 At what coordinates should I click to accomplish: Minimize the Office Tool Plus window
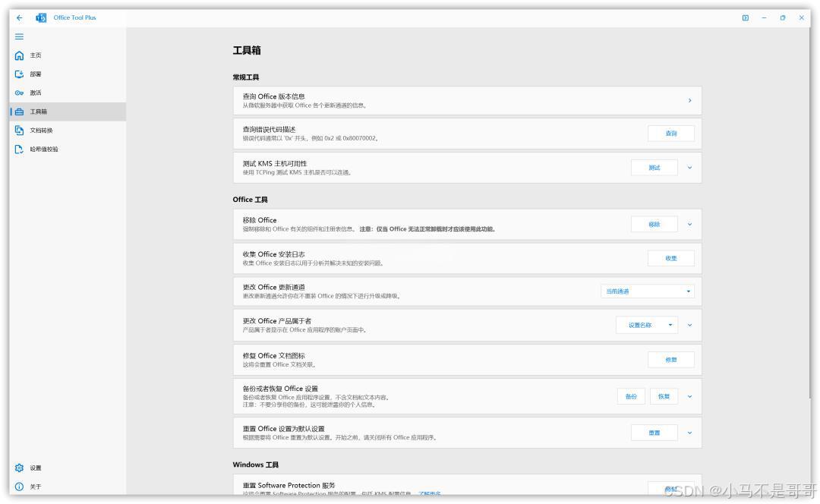(764, 17)
